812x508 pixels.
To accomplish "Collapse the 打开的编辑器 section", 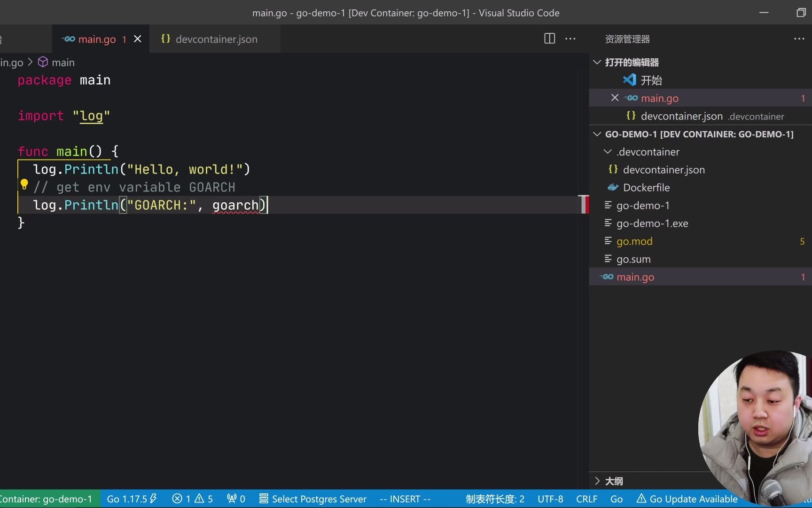I will 597,62.
